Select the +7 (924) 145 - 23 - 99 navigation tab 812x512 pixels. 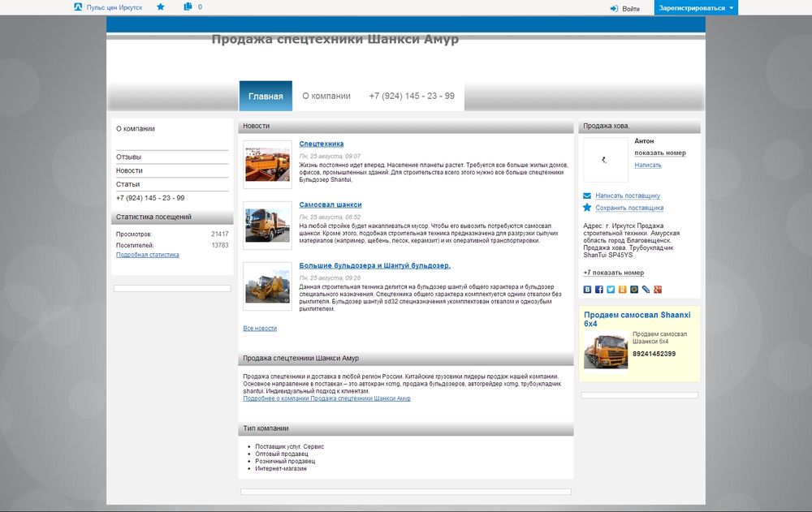pyautogui.click(x=412, y=96)
